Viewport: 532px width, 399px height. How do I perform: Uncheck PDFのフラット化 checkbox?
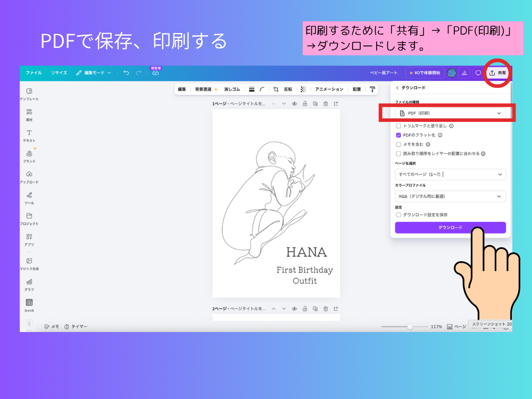click(398, 135)
